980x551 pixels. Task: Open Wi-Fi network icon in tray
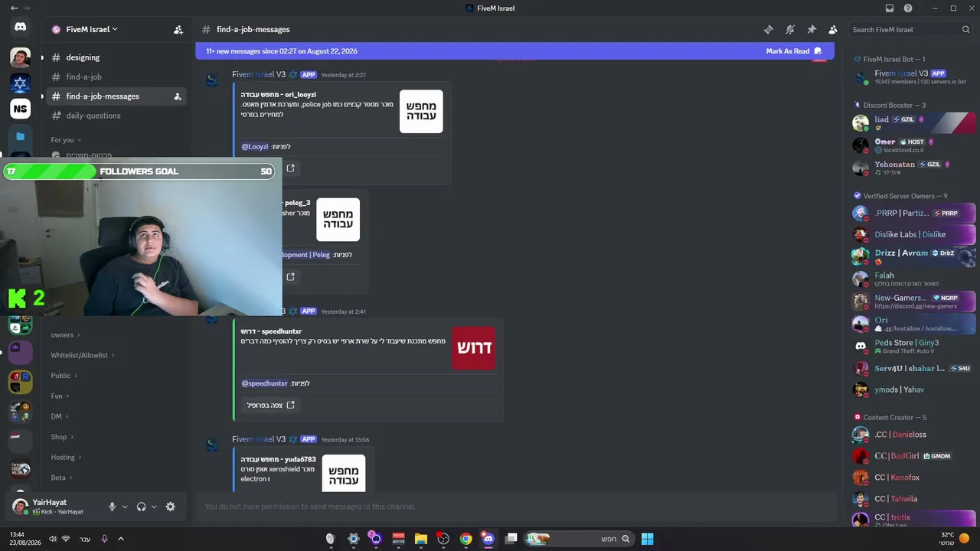(66, 539)
